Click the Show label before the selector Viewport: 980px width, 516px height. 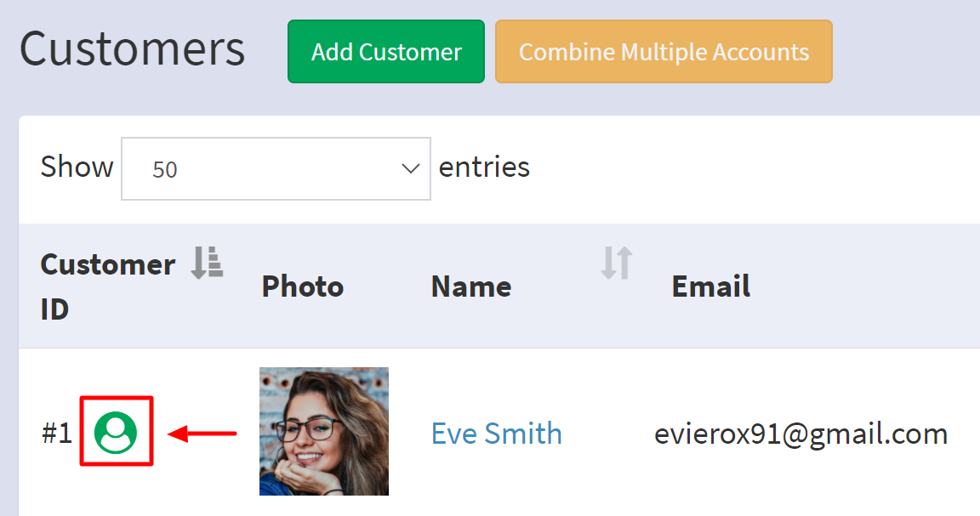click(77, 167)
